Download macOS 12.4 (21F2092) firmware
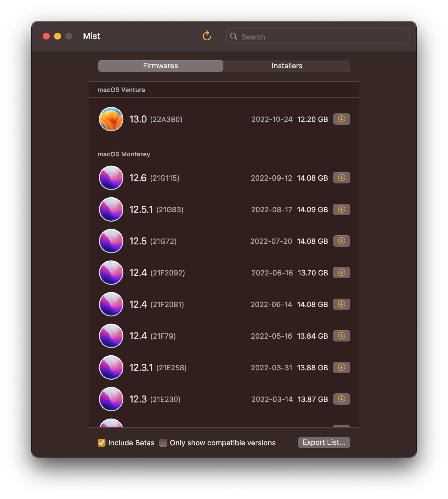The height and width of the screenshot is (499, 448). (x=341, y=273)
